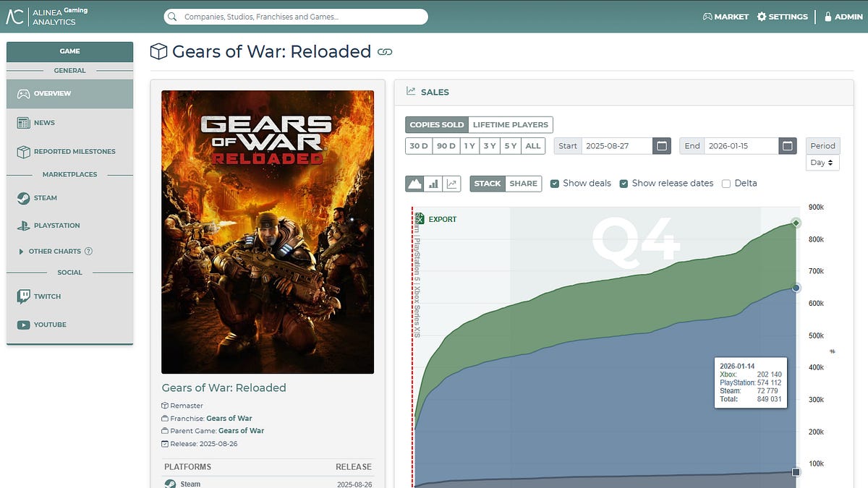Switch to line chart view
This screenshot has height=488, width=868.
pos(452,184)
